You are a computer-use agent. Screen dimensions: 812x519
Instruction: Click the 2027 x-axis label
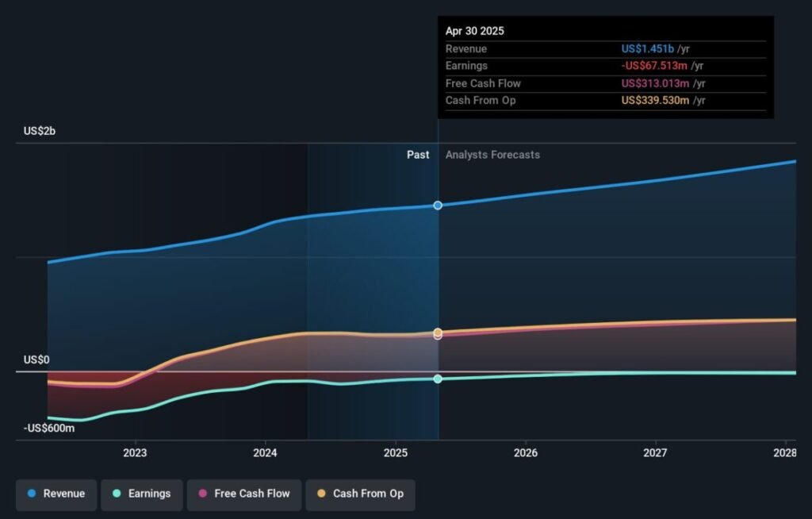pos(655,453)
